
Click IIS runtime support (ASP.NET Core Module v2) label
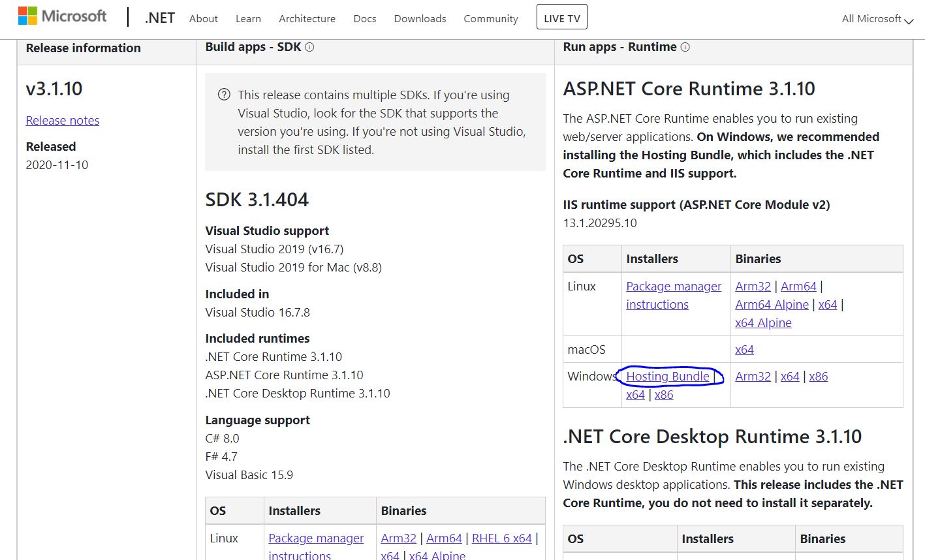point(697,205)
